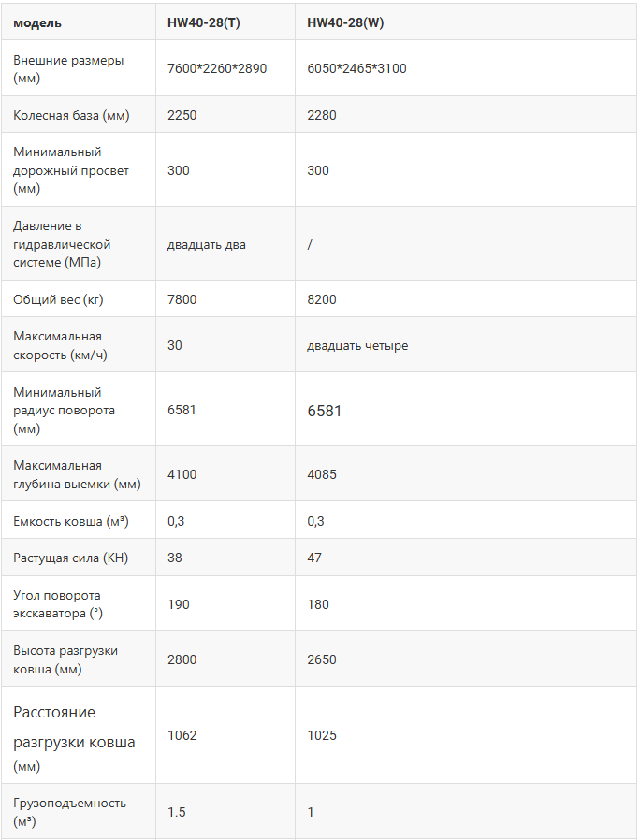Select the value 6050*2465*3100
The height and width of the screenshot is (840, 640).
[356, 68]
